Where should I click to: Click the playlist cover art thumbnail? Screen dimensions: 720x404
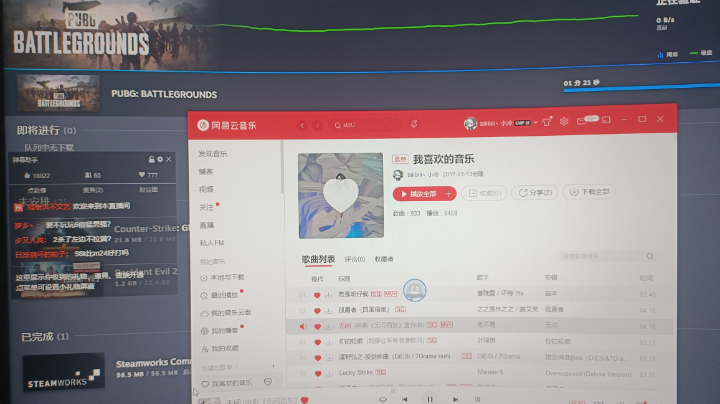pyautogui.click(x=341, y=196)
